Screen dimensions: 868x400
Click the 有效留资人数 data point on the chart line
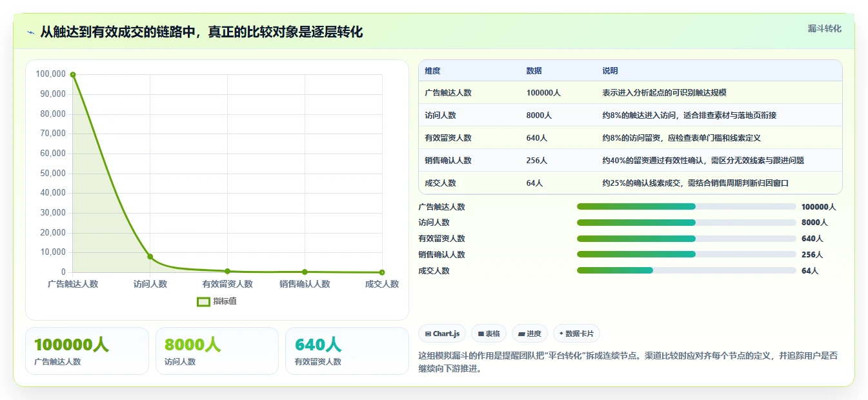(227, 271)
